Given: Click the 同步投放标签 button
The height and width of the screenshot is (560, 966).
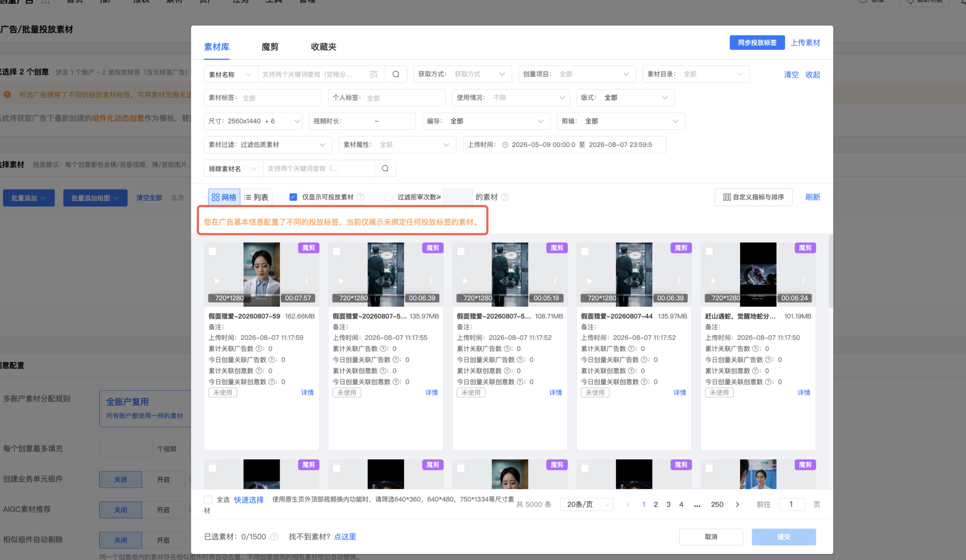Looking at the screenshot, I should 757,43.
